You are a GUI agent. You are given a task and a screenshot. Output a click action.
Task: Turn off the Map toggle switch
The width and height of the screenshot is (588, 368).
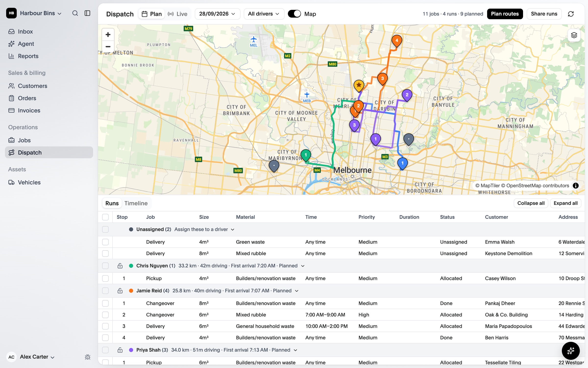tap(294, 14)
